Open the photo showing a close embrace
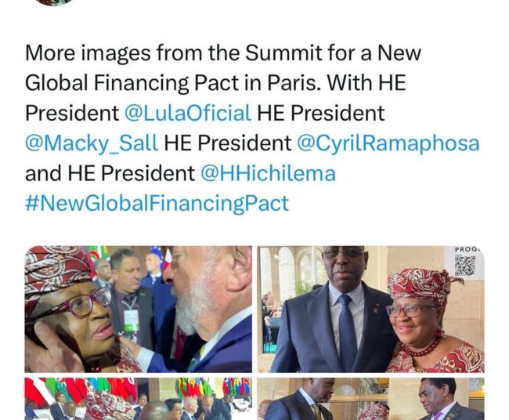Image resolution: width=509 pixels, height=420 pixels. pos(139,309)
